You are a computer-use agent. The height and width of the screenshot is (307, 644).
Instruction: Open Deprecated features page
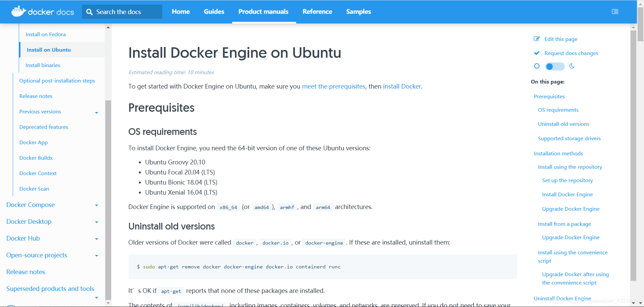(44, 127)
